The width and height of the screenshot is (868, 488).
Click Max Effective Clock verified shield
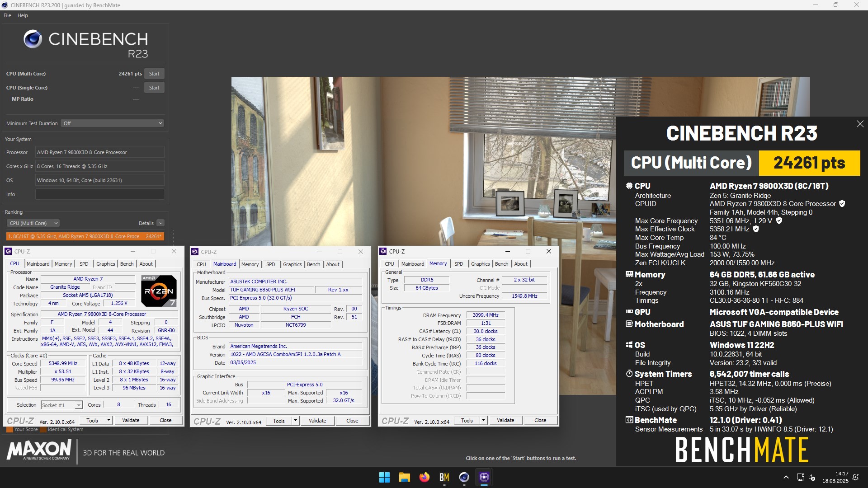tap(756, 229)
